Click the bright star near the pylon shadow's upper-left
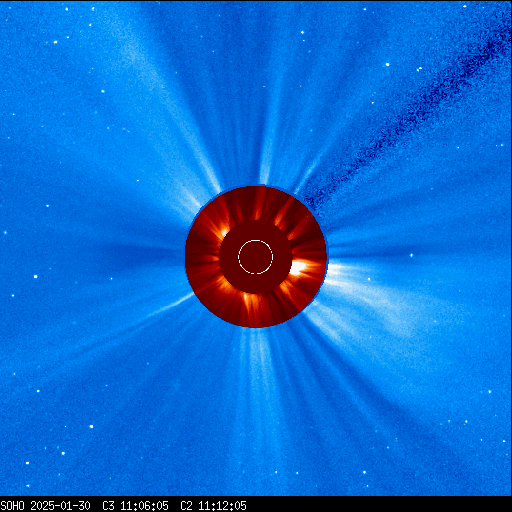The width and height of the screenshot is (512, 512). [387, 64]
